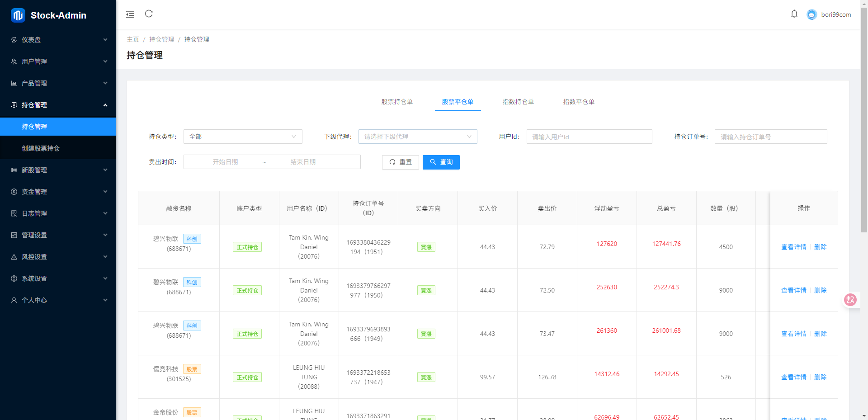
Task: Open 创建股票持仓 submenu item
Action: tap(58, 148)
